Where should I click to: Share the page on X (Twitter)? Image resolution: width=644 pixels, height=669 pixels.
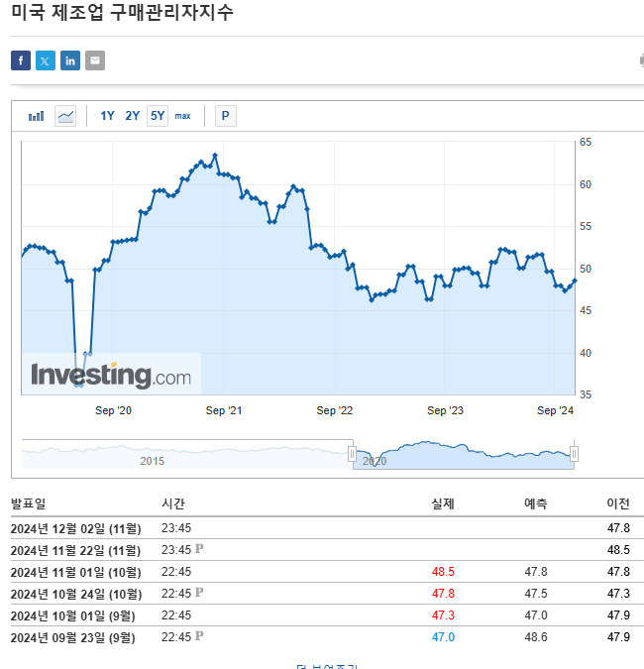46,60
